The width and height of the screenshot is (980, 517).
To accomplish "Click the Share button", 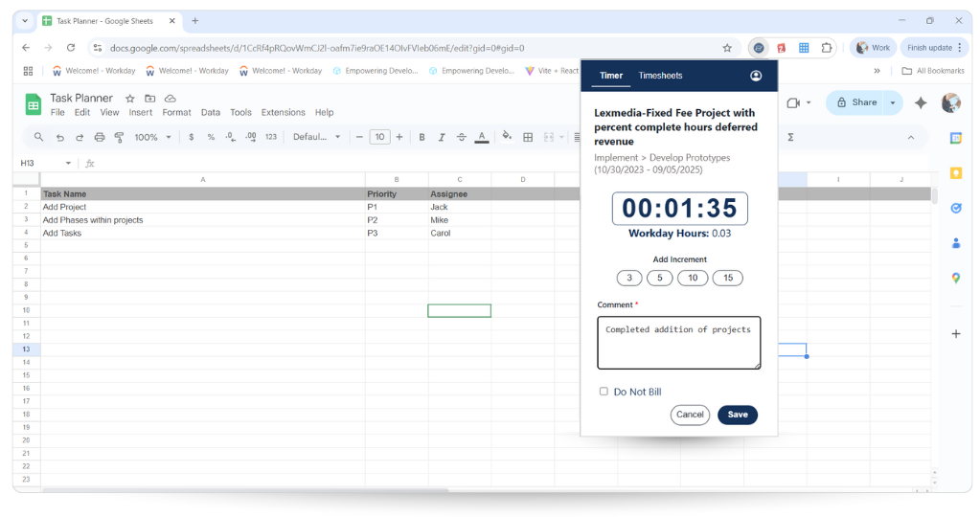I will [856, 102].
